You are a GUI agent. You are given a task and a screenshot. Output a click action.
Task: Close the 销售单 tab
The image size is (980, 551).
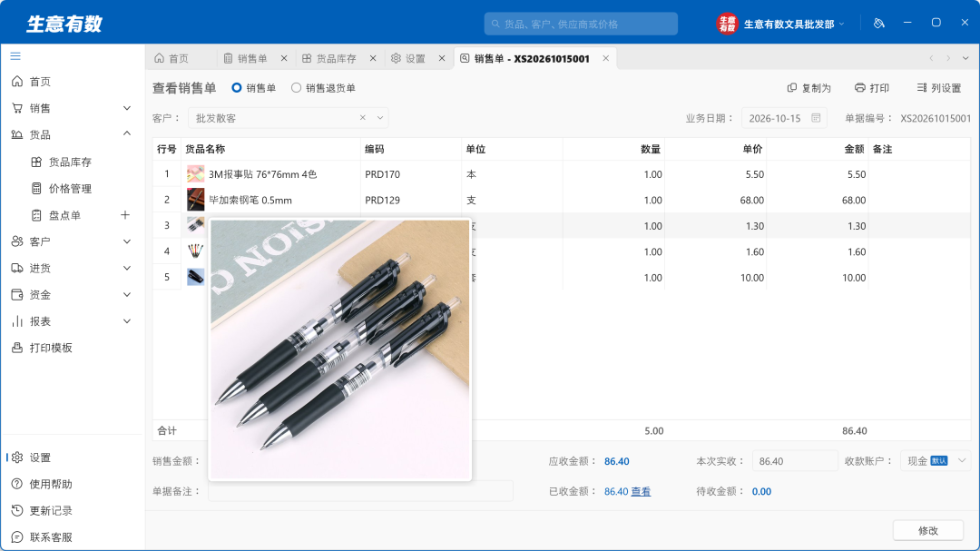pyautogui.click(x=284, y=58)
